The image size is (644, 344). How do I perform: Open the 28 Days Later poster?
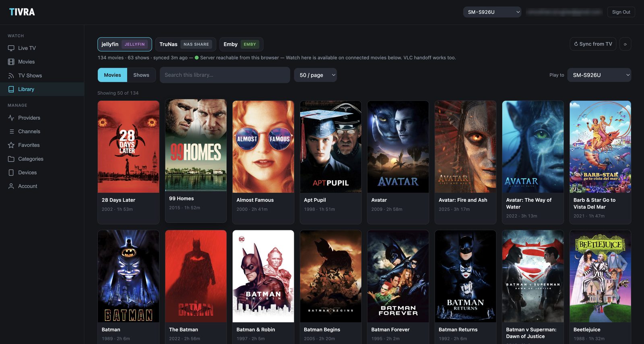pyautogui.click(x=128, y=147)
